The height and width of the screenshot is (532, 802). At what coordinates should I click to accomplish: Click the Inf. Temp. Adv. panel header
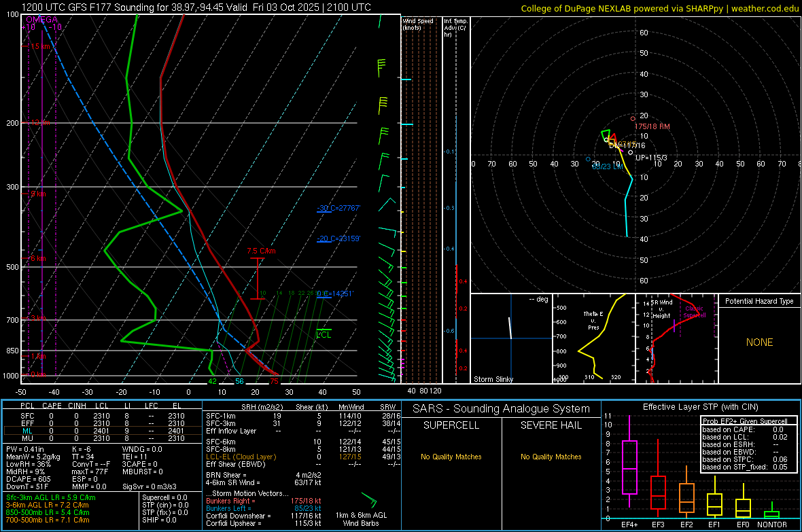(455, 28)
